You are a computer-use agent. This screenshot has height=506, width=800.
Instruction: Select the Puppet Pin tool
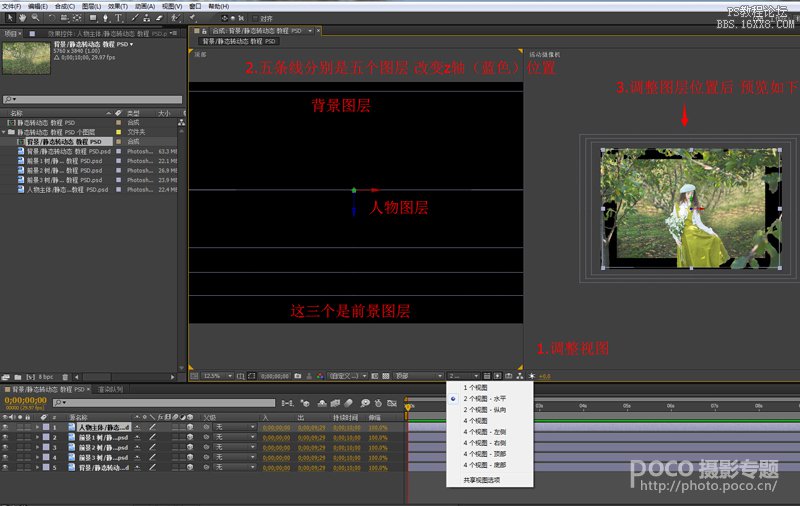click(192, 18)
